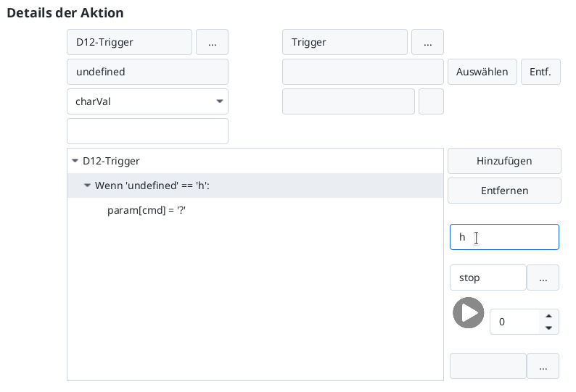Click small blank square button under Trigger
Viewport: 576px width, 392px height.
(431, 102)
